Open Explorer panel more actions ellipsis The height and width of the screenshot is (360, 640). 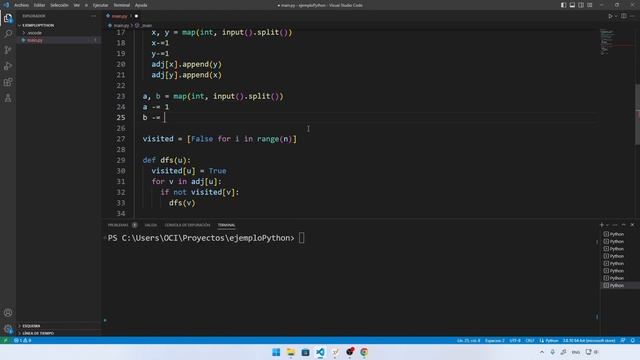click(x=93, y=16)
